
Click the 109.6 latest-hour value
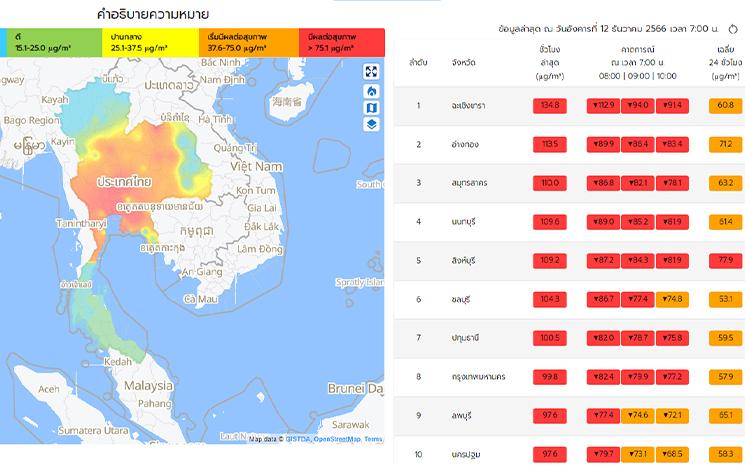tap(550, 222)
